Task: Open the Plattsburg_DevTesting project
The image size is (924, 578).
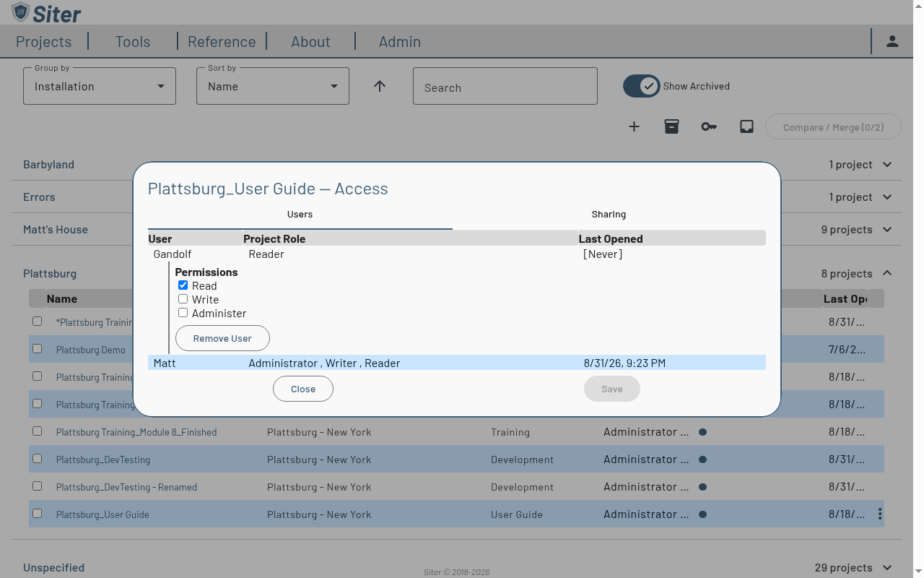Action: click(x=103, y=460)
